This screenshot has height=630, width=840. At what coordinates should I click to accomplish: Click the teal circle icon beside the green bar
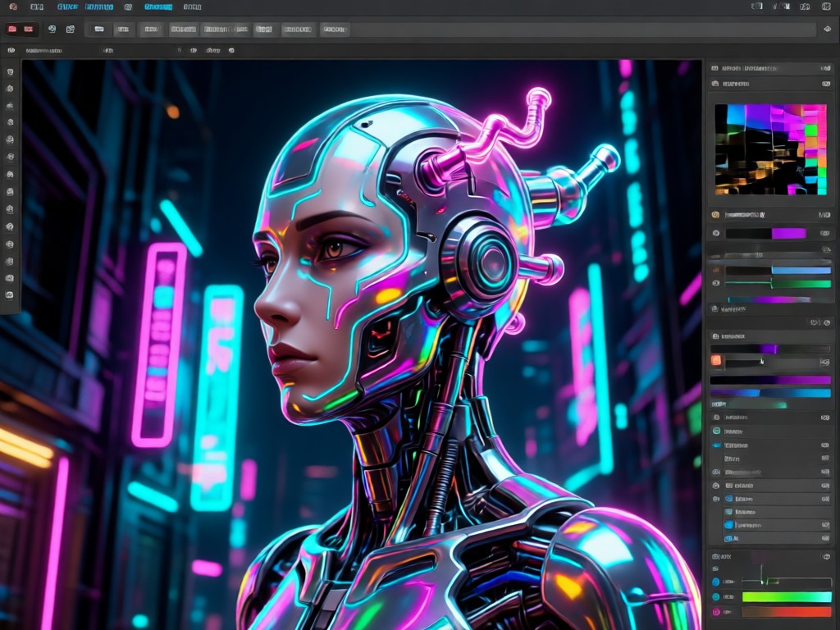click(716, 597)
